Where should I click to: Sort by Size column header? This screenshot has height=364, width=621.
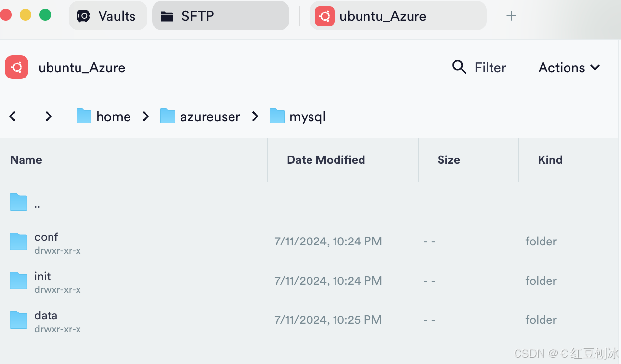(x=448, y=160)
